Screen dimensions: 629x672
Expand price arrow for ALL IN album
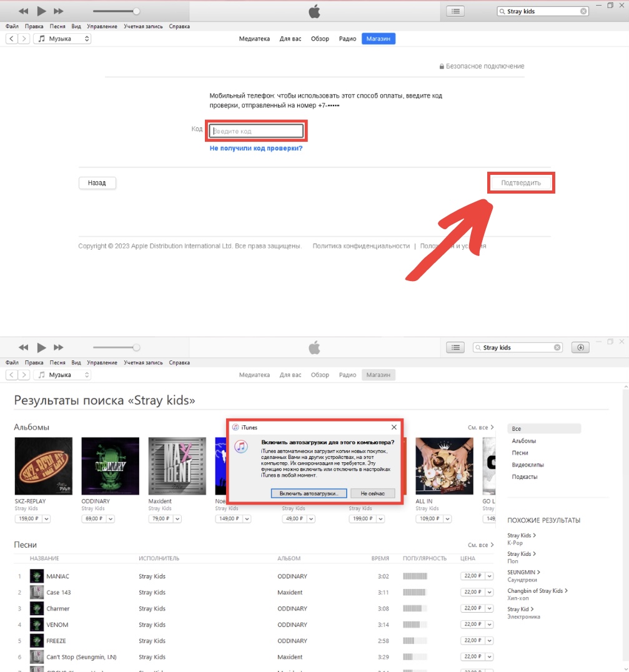(x=447, y=519)
